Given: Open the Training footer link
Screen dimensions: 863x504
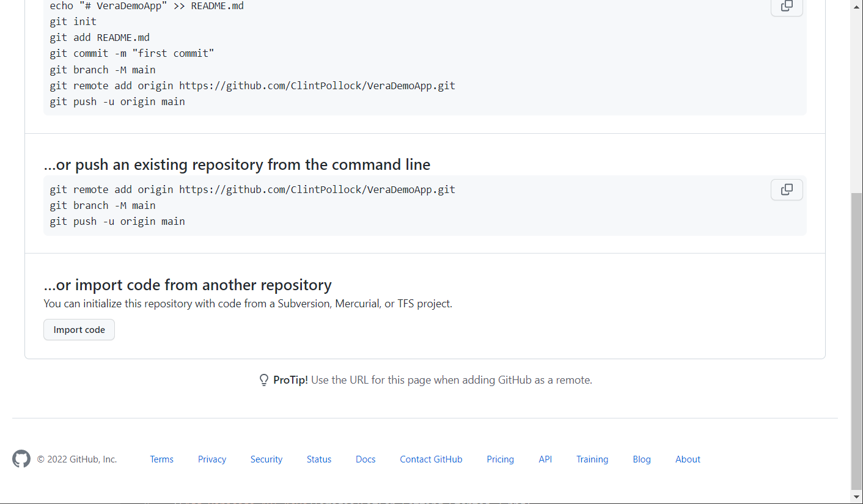Looking at the screenshot, I should click(592, 459).
